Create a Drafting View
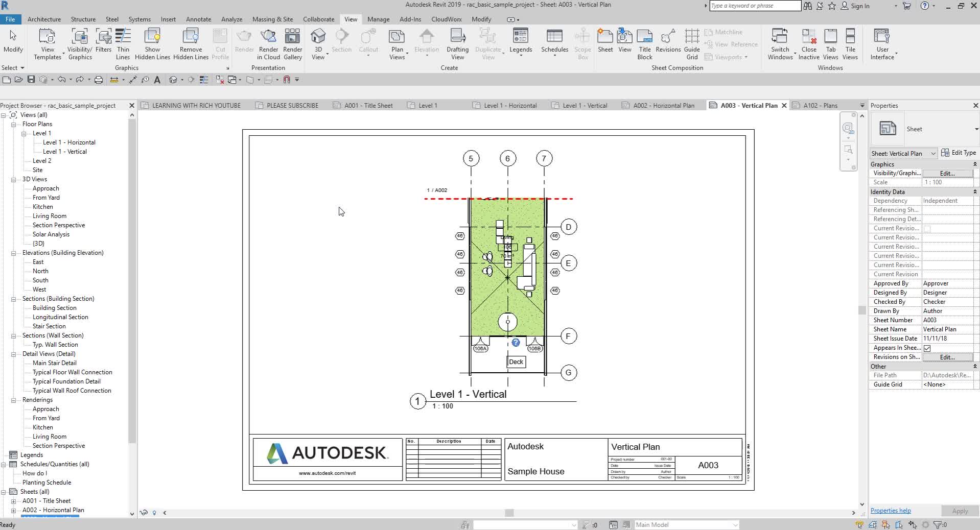The image size is (980, 530). tap(457, 43)
